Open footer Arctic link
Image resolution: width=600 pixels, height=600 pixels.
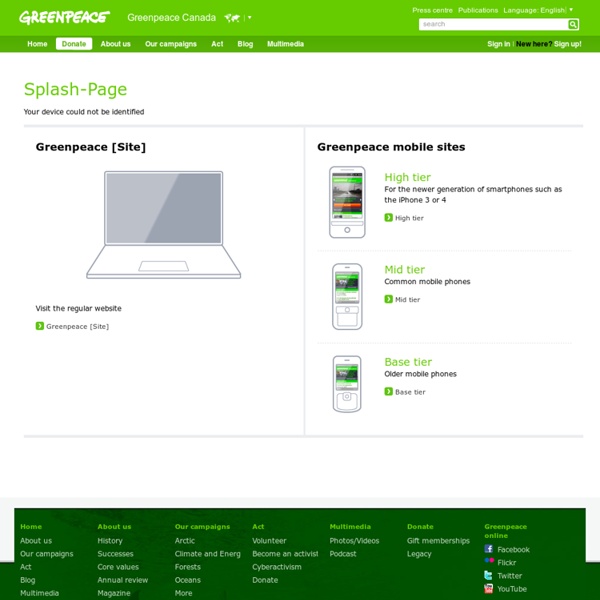[x=184, y=541]
